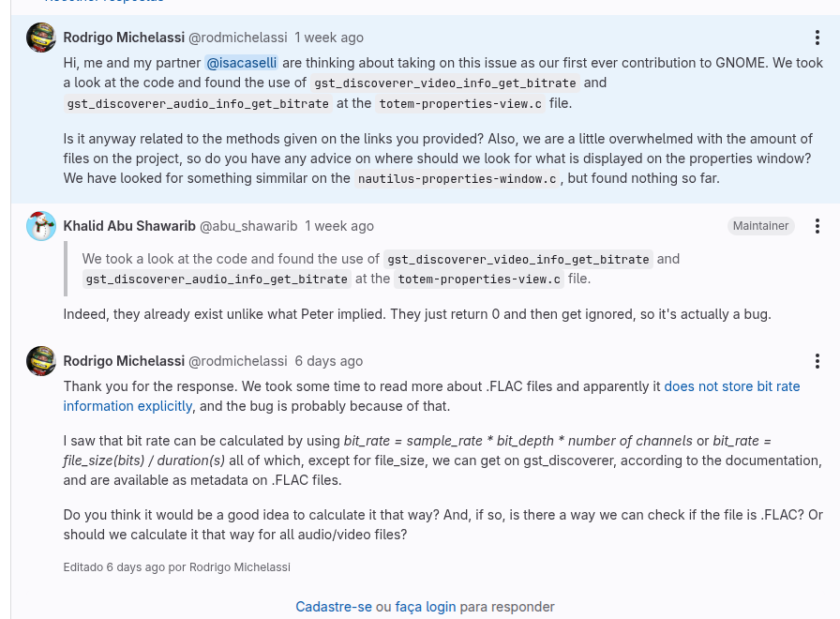Click @rodmichelassi username on first comment
Screen dimensions: 840x619
click(238, 38)
